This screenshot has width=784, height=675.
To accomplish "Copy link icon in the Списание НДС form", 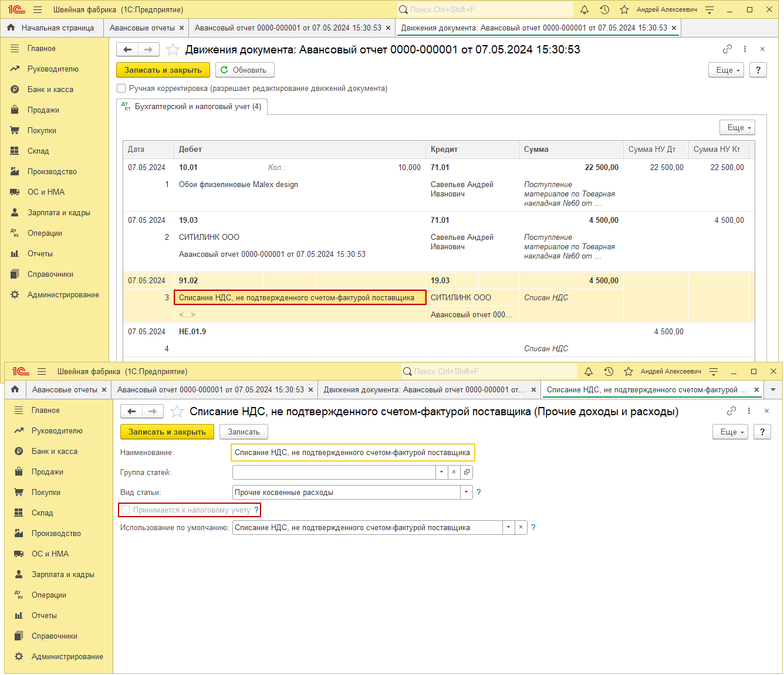I will click(731, 411).
